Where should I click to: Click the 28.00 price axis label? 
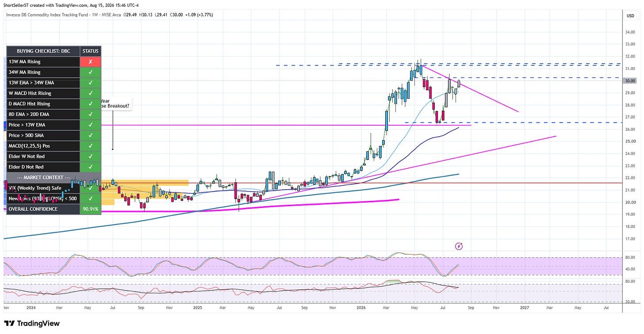[x=630, y=105]
